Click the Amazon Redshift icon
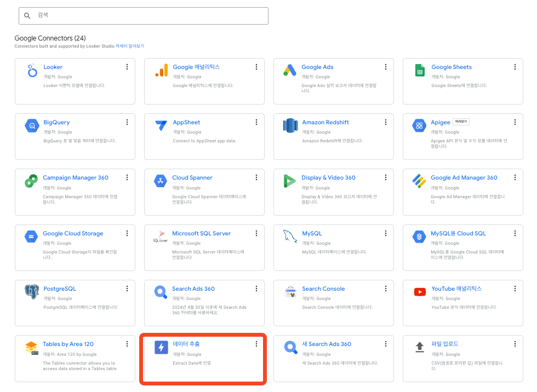537x392 pixels. pyautogui.click(x=290, y=125)
